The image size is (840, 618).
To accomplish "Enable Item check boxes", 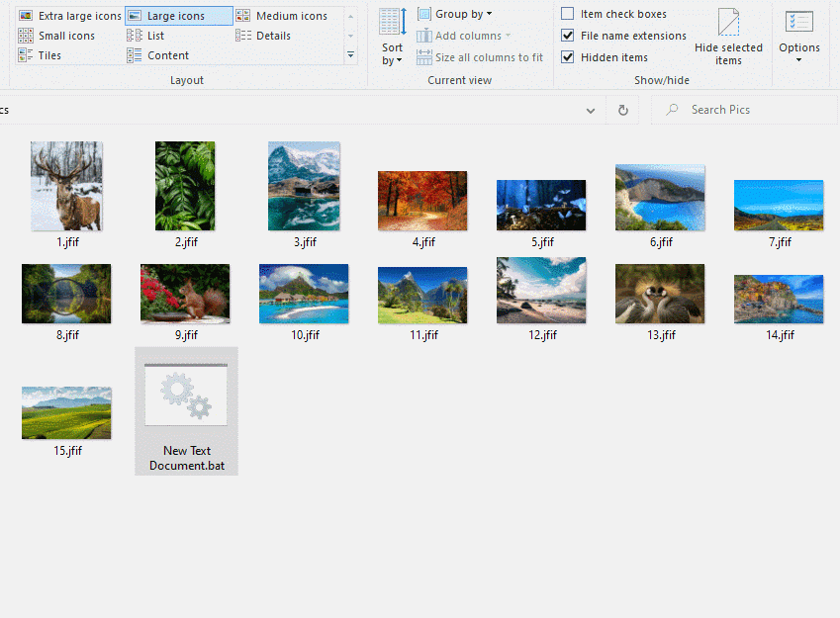I will pyautogui.click(x=568, y=13).
